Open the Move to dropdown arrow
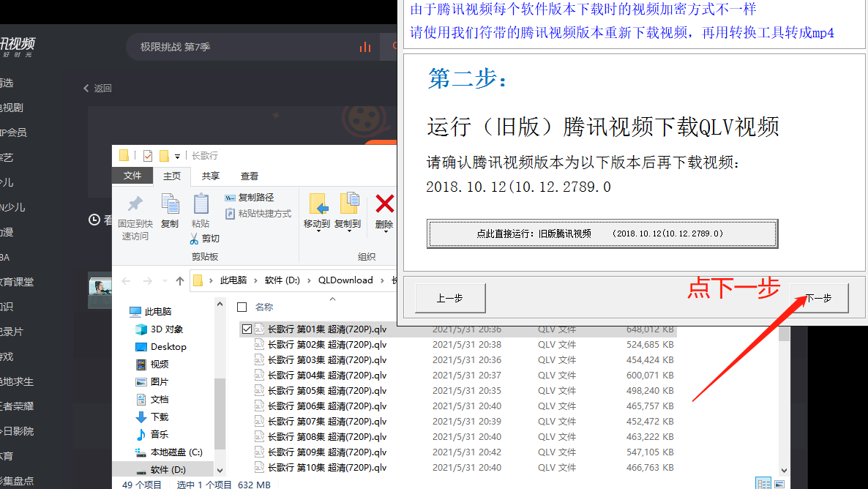The width and height of the screenshot is (868, 489). pos(318,231)
